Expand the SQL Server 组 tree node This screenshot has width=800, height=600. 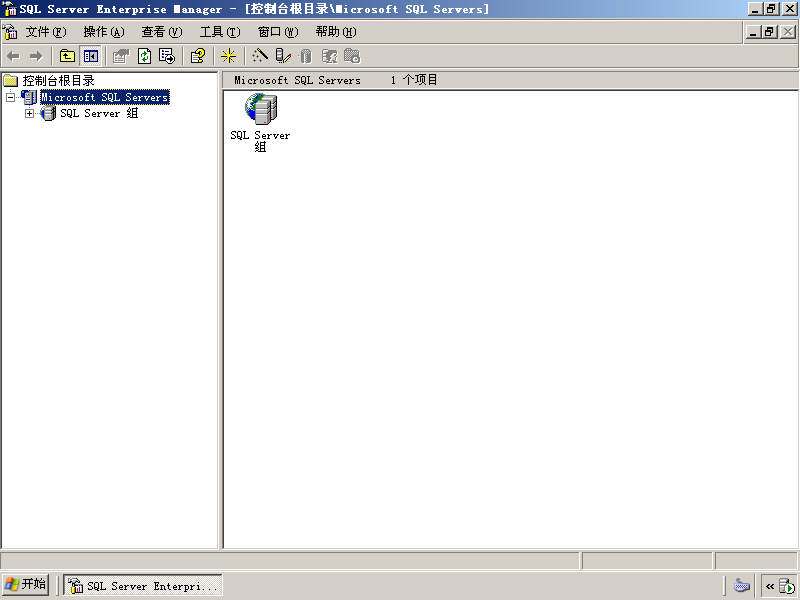pyautogui.click(x=30, y=113)
